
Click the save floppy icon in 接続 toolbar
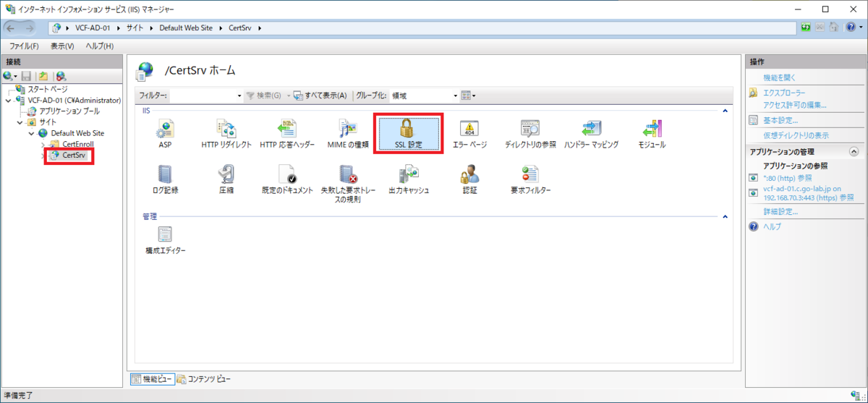[x=26, y=76]
